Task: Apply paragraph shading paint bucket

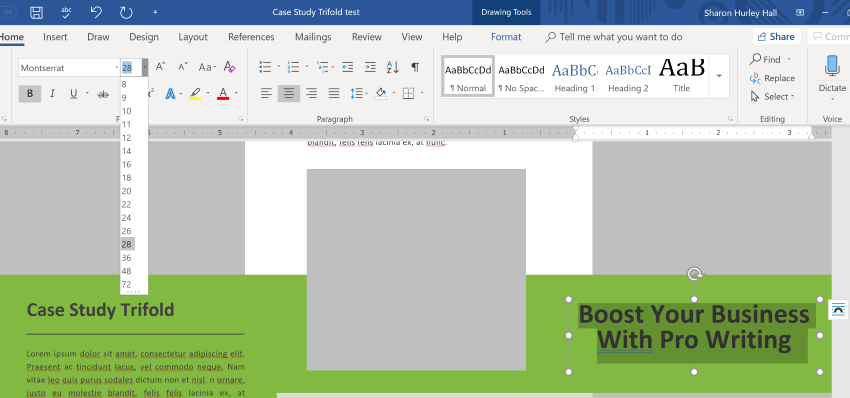Action: (381, 94)
